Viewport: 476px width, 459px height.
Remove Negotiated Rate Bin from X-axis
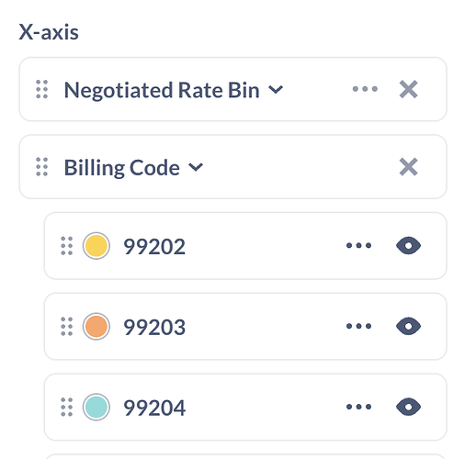409,89
